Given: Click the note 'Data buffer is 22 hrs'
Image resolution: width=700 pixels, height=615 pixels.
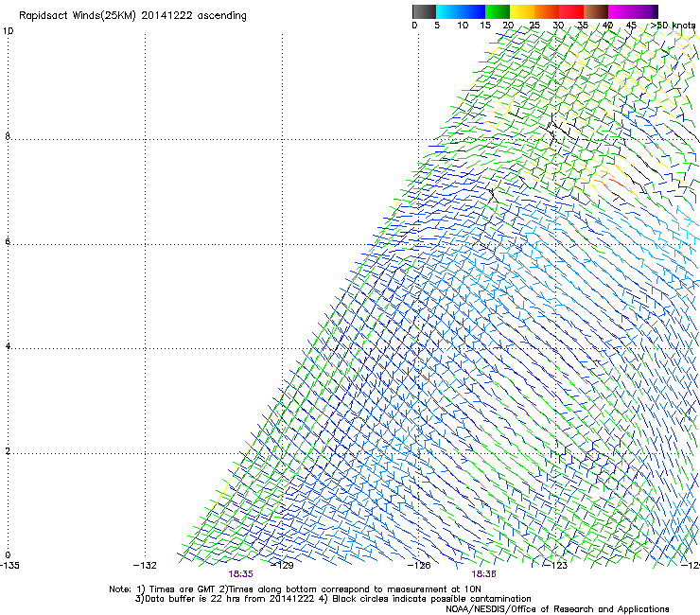Looking at the screenshot, I should click(193, 599).
